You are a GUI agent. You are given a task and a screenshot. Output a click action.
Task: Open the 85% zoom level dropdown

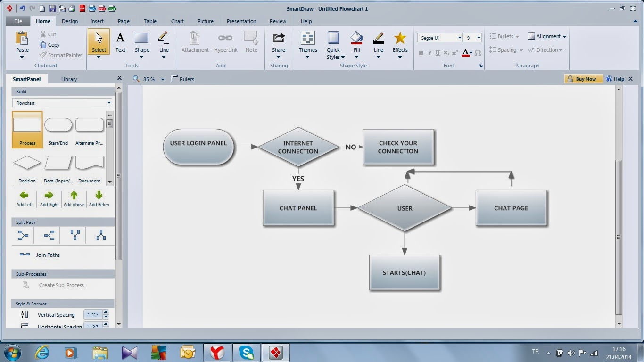(163, 80)
